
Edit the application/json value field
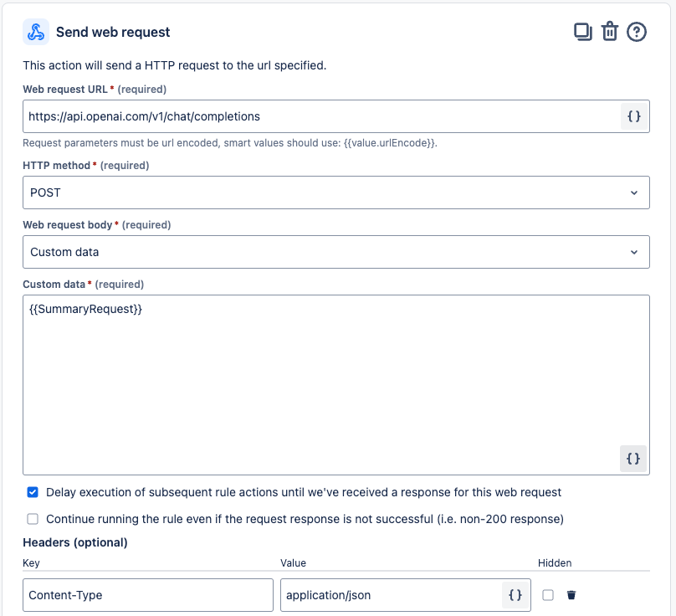click(392, 595)
